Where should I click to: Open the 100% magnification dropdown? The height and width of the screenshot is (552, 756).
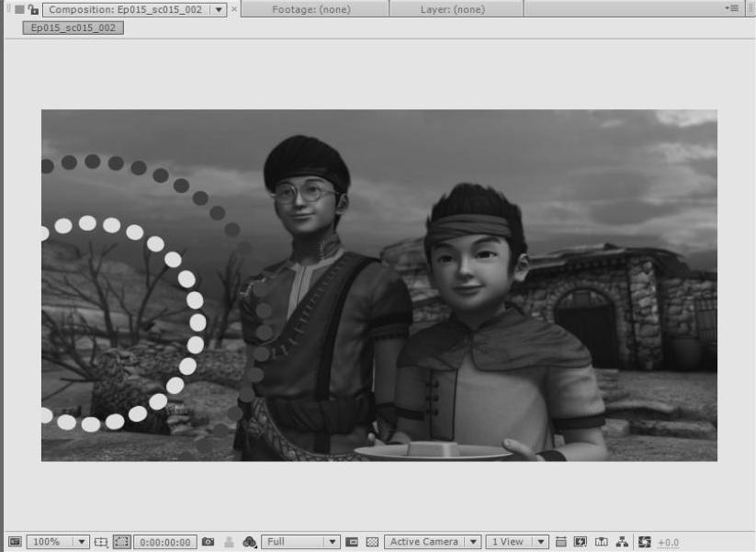[x=57, y=542]
